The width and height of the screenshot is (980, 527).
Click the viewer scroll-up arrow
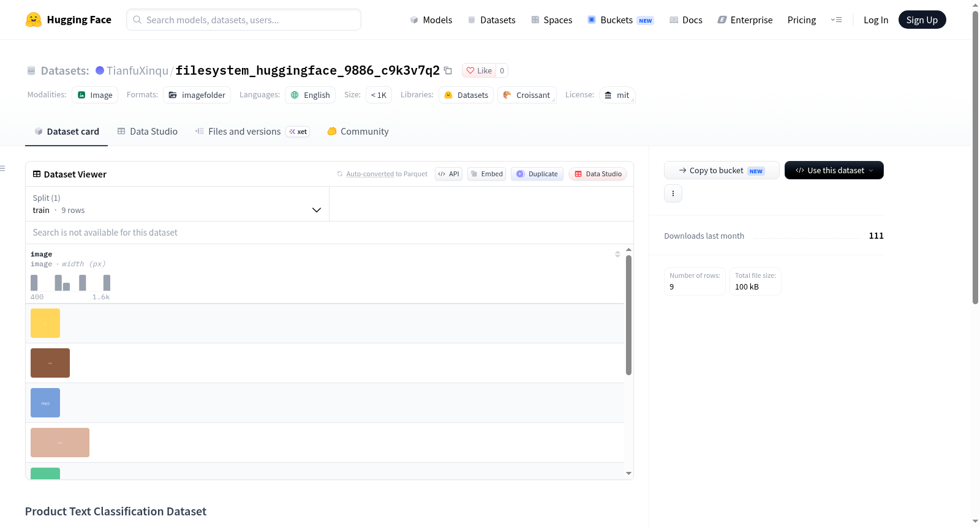click(628, 250)
